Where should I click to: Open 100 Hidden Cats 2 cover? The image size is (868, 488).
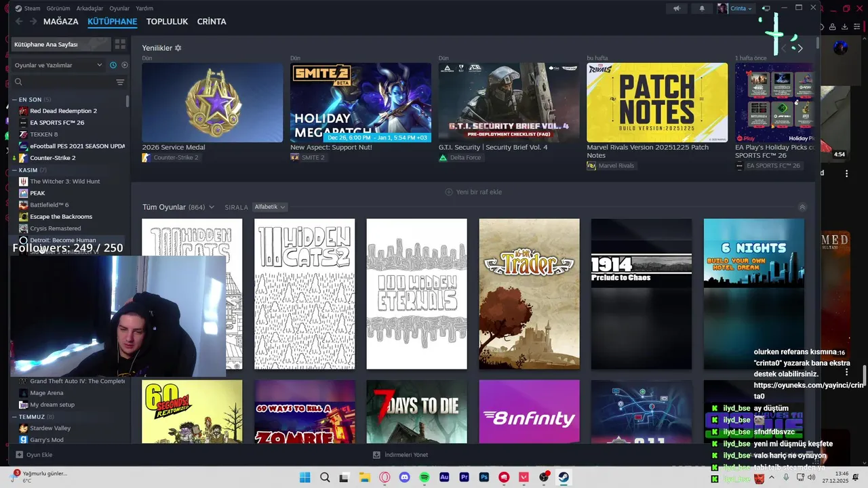coord(304,293)
